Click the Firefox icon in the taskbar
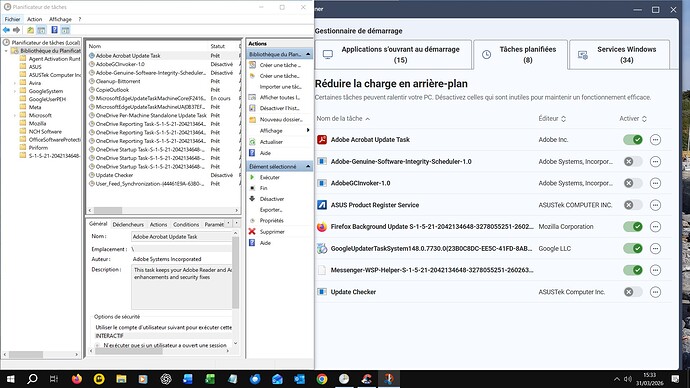This screenshot has width=690, height=388. pos(77,379)
